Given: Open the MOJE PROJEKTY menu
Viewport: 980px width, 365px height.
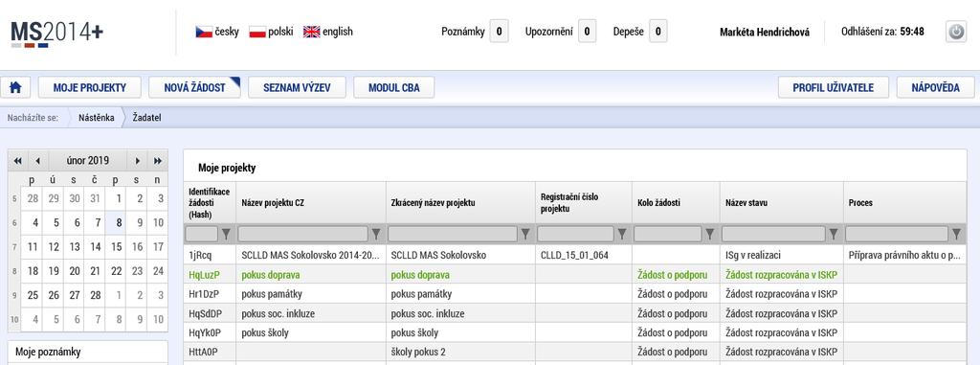Looking at the screenshot, I should pyautogui.click(x=89, y=87).
